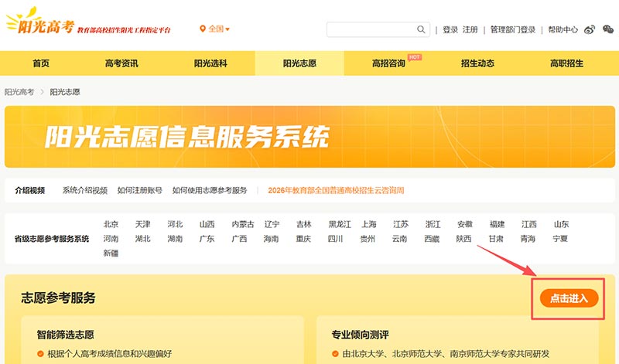Open the 帮助中心 help link
The height and width of the screenshot is (364, 619).
coord(563,29)
